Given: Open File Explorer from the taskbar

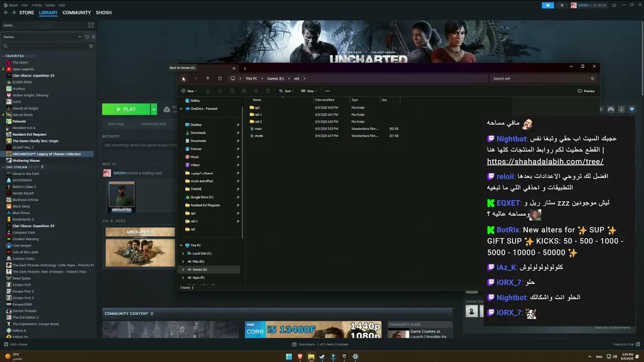Looking at the screenshot, I should tap(311, 356).
